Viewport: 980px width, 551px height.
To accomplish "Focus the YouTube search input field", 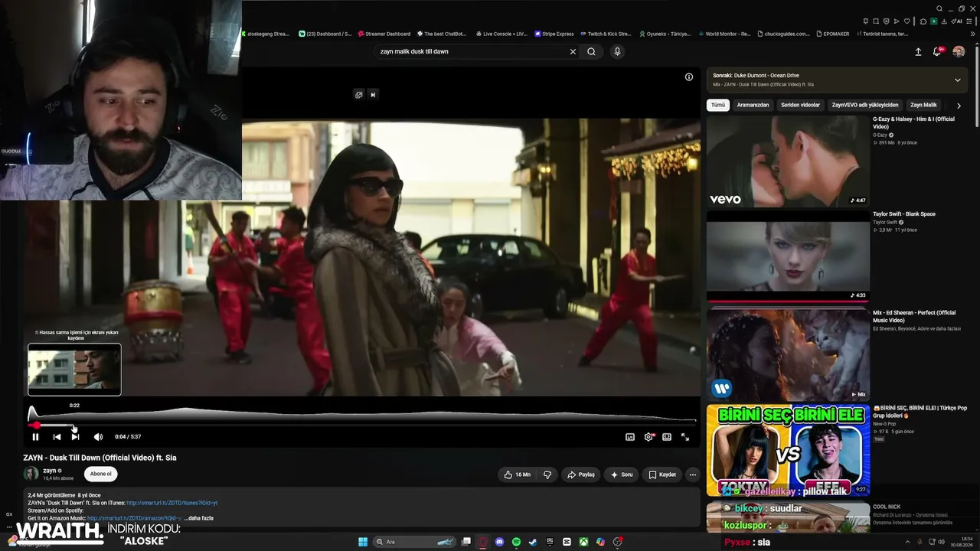I will [471, 51].
